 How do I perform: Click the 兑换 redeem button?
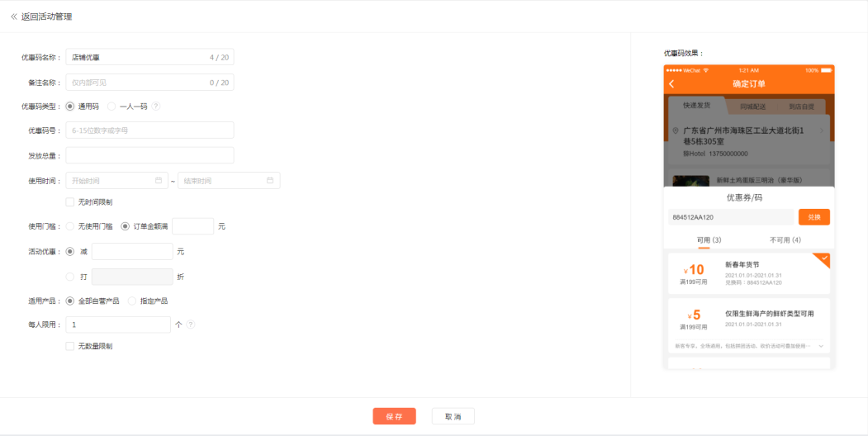point(813,217)
